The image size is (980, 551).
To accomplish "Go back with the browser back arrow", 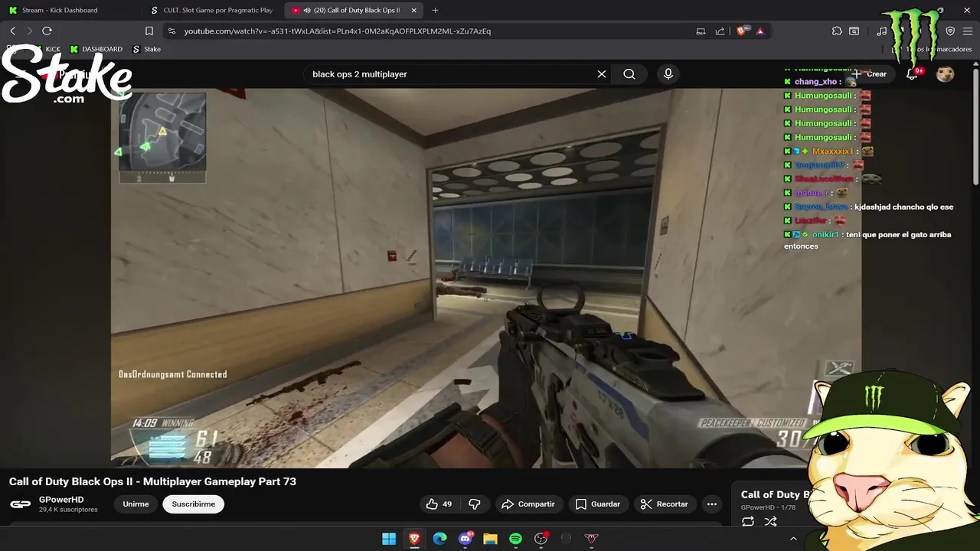I will point(12,31).
